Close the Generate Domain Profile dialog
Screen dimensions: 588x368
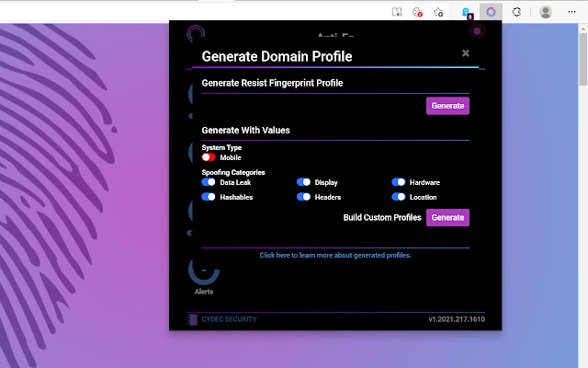(466, 53)
